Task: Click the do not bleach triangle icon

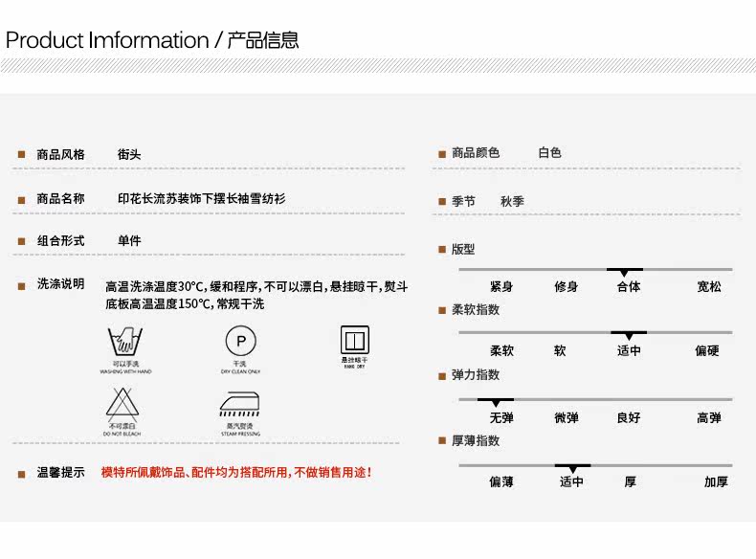Action: click(x=122, y=404)
